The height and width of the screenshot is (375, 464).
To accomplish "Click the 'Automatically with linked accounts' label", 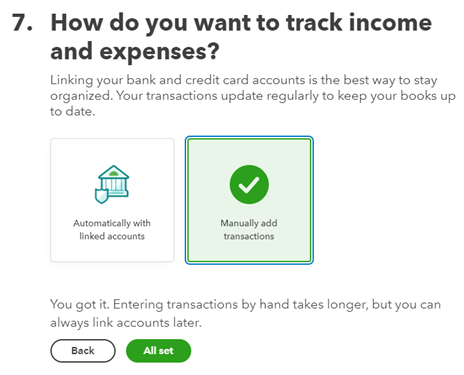I will click(112, 229).
